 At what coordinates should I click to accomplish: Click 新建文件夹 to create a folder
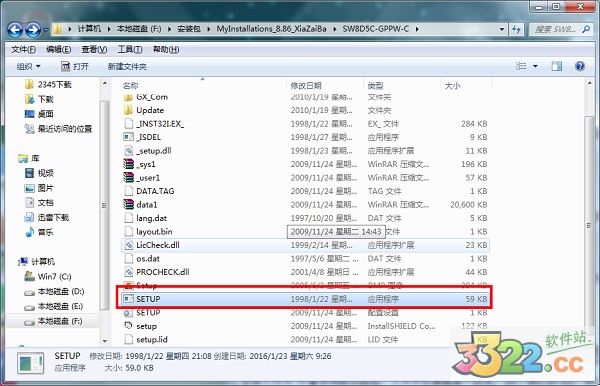[x=127, y=67]
